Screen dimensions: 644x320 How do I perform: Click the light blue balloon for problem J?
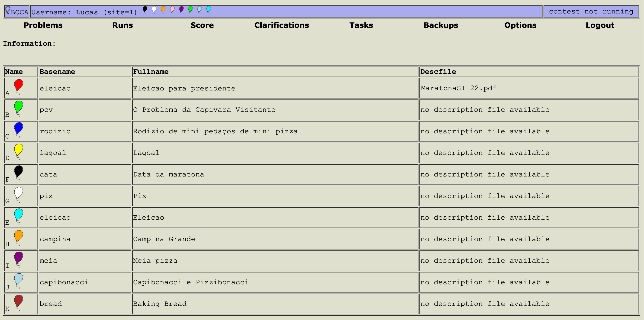(19, 281)
